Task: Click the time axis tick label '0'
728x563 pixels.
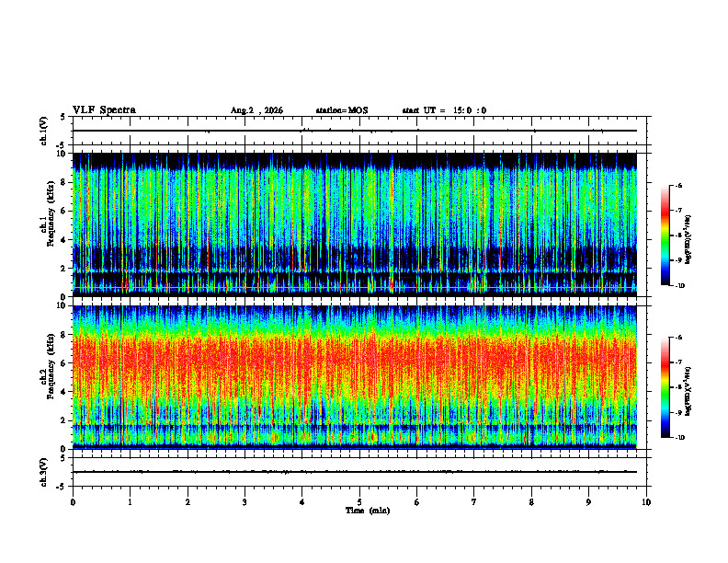Action: point(73,502)
